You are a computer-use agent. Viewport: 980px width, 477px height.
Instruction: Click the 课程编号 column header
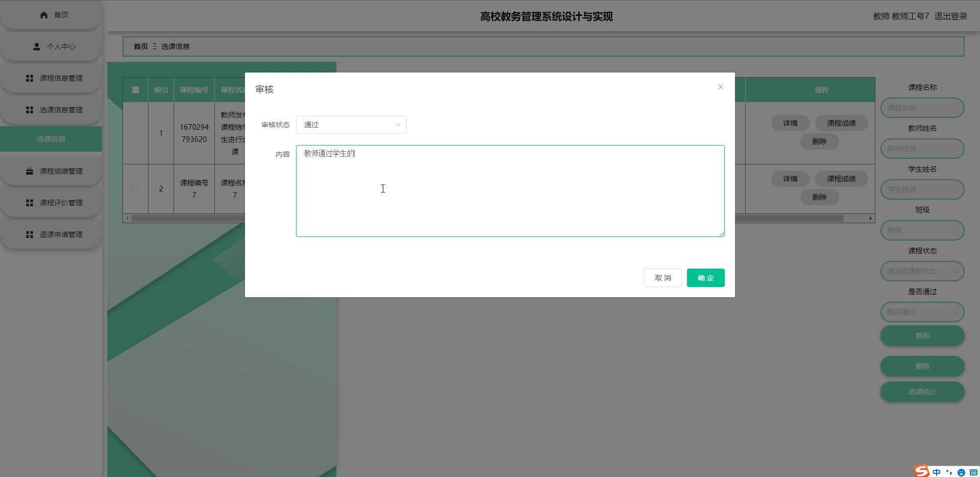point(194,90)
